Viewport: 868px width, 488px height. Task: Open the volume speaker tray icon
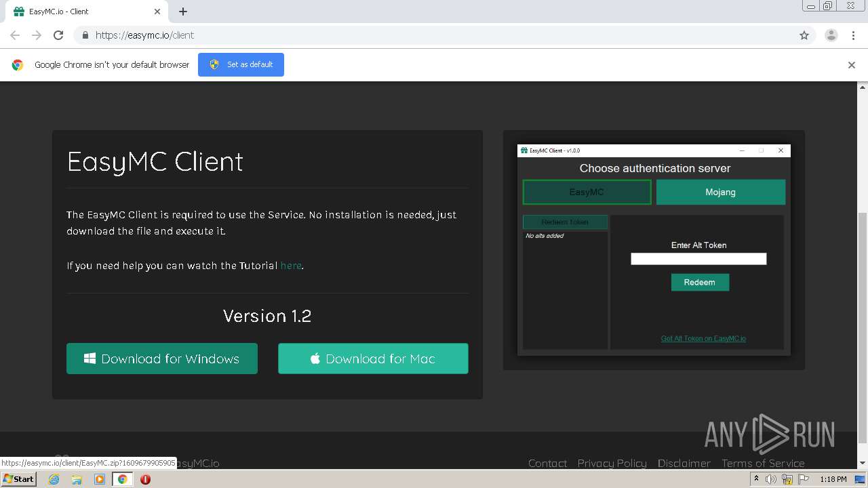(x=771, y=479)
